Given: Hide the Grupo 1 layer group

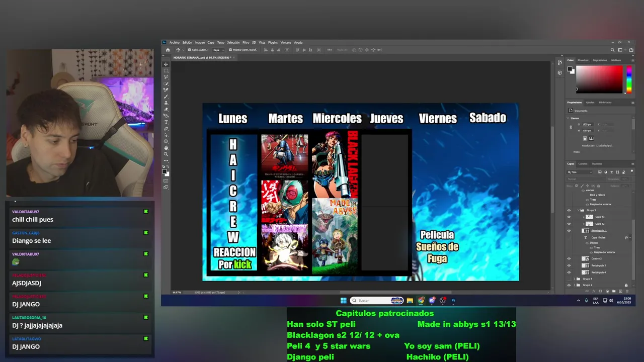Looking at the screenshot, I should tap(569, 285).
